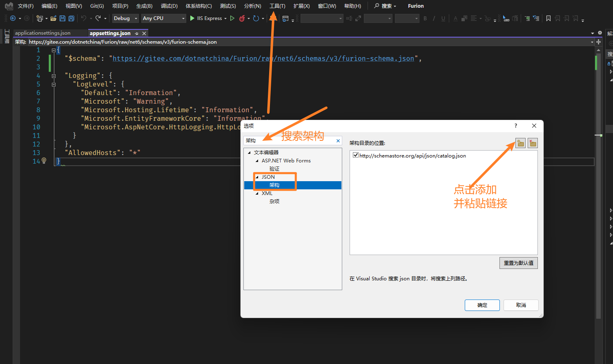Click the Navigate Backward arrow icon

click(13, 18)
